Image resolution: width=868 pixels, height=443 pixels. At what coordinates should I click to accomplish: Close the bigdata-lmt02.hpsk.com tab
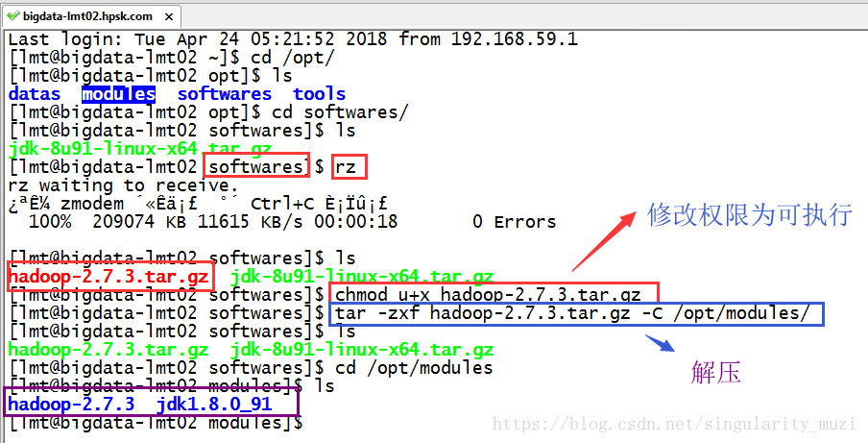point(169,17)
